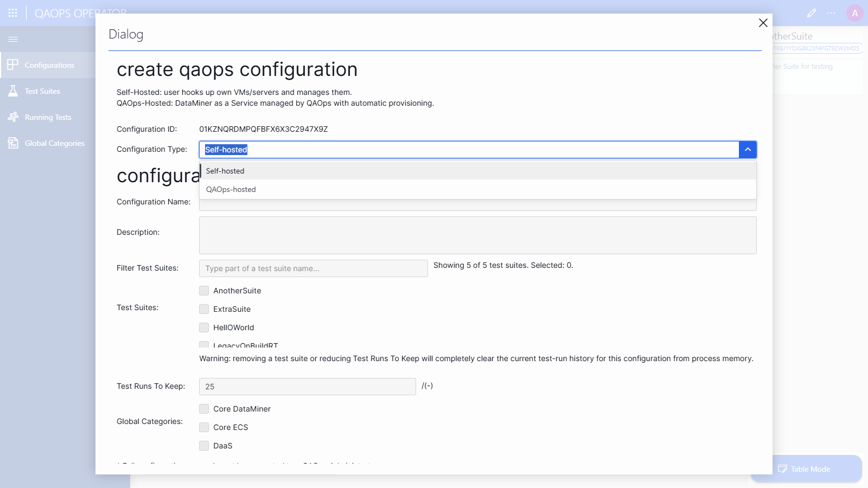Check the HellOWorld test suite
The image size is (868, 488).
pos(204,328)
